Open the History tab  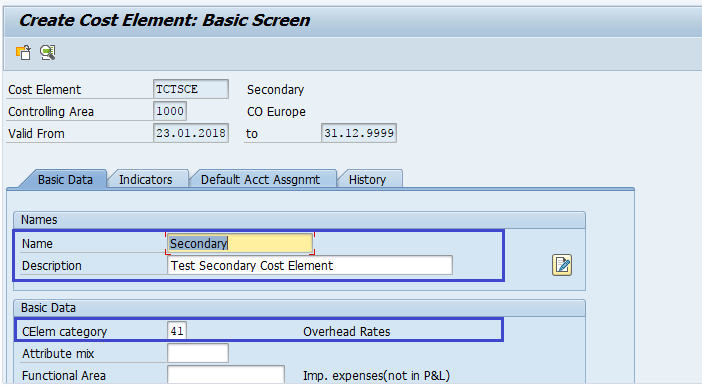pyautogui.click(x=367, y=179)
